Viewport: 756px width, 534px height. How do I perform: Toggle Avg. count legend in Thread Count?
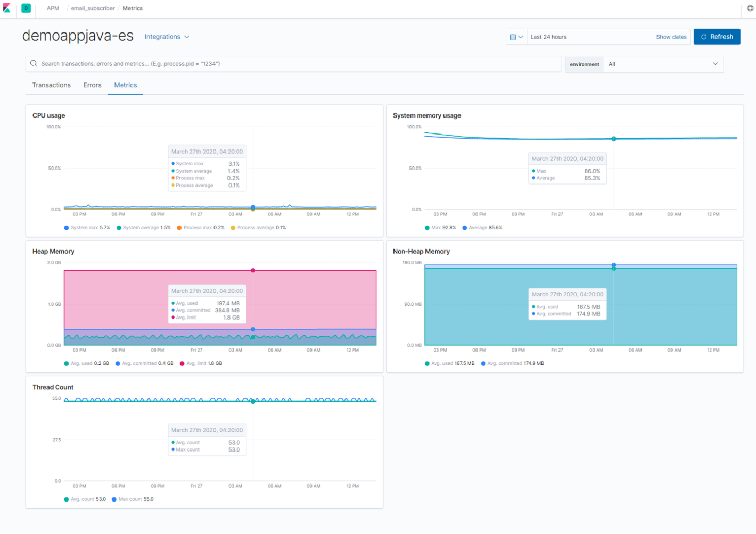click(x=85, y=499)
